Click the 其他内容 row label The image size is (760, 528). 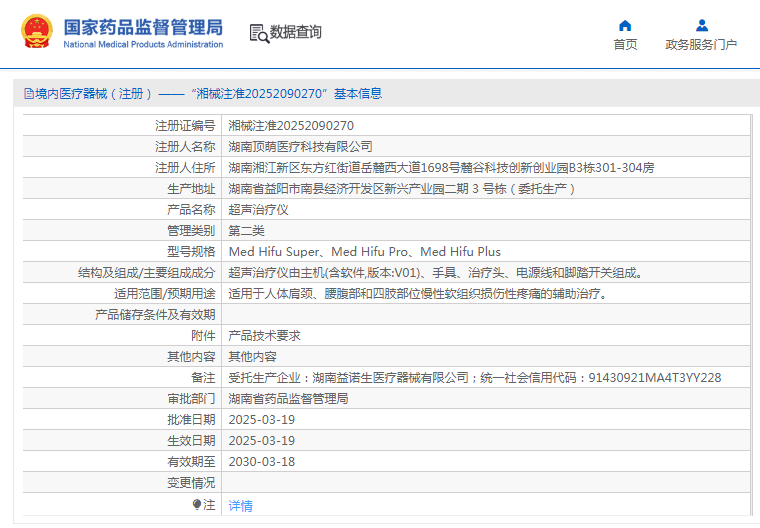pos(191,357)
